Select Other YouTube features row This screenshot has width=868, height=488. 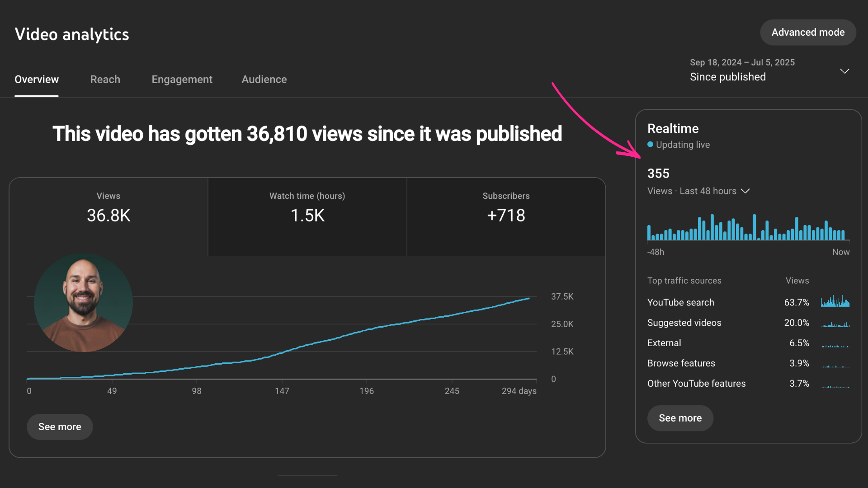pos(748,384)
